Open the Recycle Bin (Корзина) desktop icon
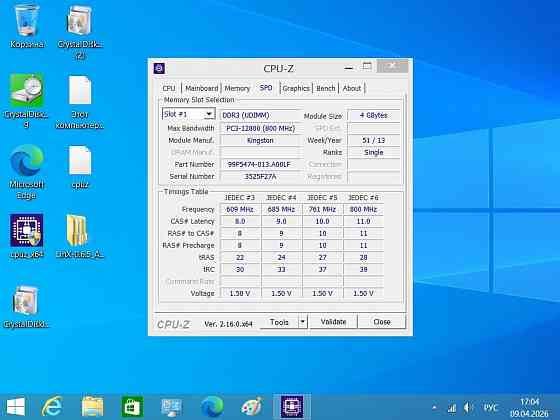 pyautogui.click(x=27, y=27)
